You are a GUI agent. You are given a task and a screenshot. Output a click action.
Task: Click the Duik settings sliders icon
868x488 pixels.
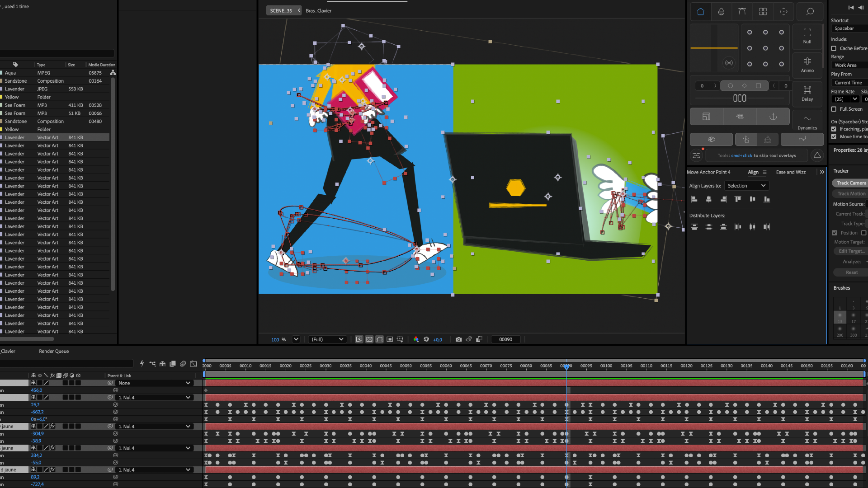point(696,155)
